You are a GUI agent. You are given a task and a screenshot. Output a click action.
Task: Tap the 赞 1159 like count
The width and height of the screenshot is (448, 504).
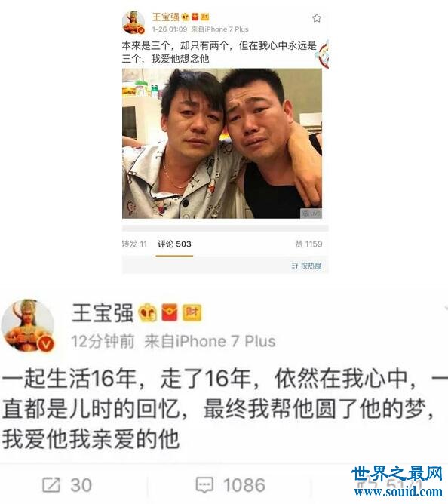click(308, 244)
